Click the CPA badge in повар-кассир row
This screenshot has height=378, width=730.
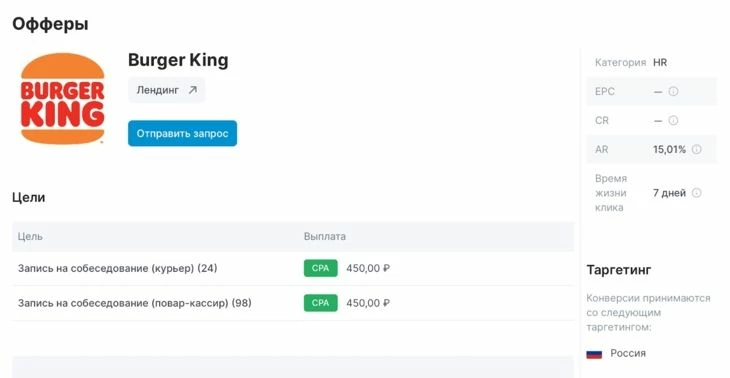(320, 303)
